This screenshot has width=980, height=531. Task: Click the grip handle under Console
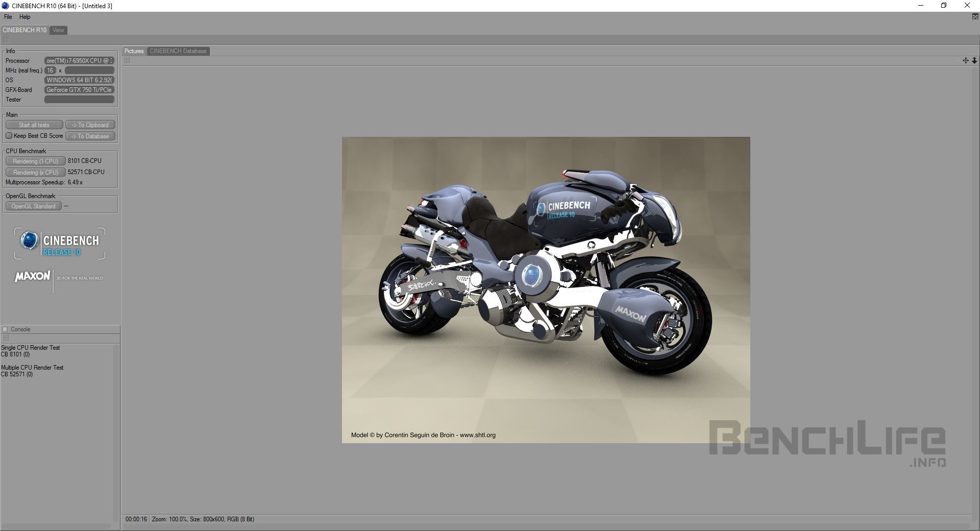click(6, 339)
